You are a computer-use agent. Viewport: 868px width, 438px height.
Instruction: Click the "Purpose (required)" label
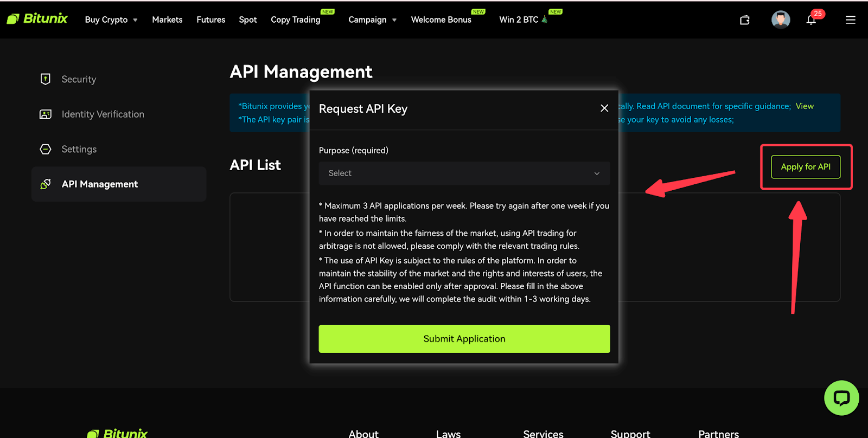coord(354,150)
